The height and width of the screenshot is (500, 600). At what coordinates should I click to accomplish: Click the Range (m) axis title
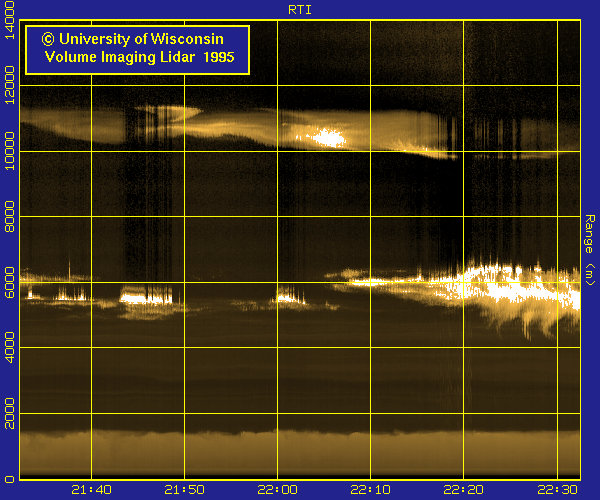coord(590,250)
